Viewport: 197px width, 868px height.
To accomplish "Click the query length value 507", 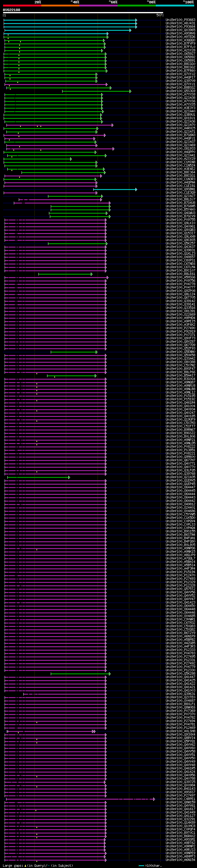I will click(x=159, y=15).
